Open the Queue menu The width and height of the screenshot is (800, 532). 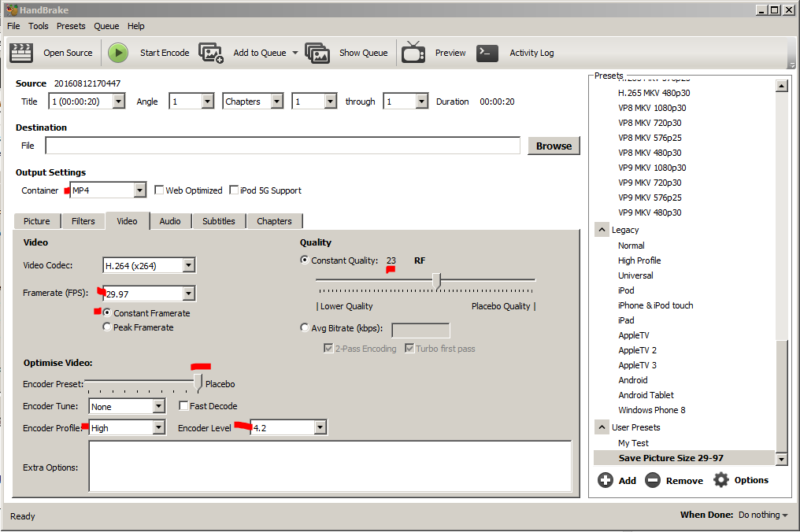point(106,26)
